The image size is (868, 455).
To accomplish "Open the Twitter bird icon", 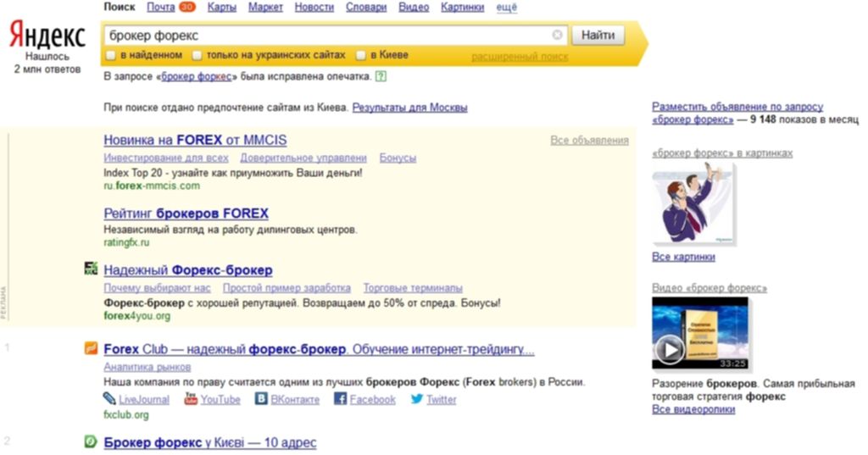I will (x=417, y=398).
